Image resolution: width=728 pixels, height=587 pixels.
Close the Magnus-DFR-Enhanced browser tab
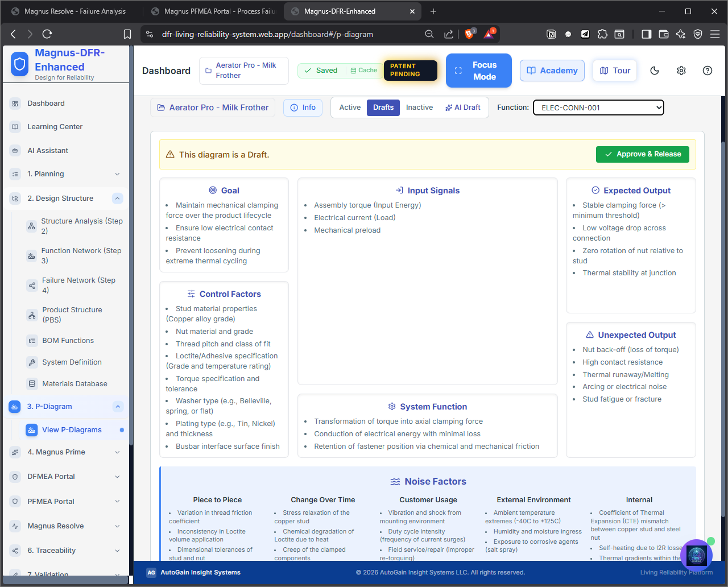click(413, 11)
